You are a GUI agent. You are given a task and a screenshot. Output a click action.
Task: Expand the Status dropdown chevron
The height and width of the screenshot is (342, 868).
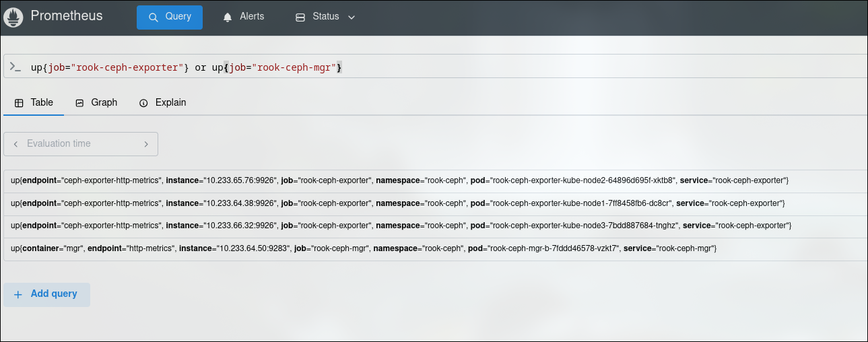click(x=351, y=17)
